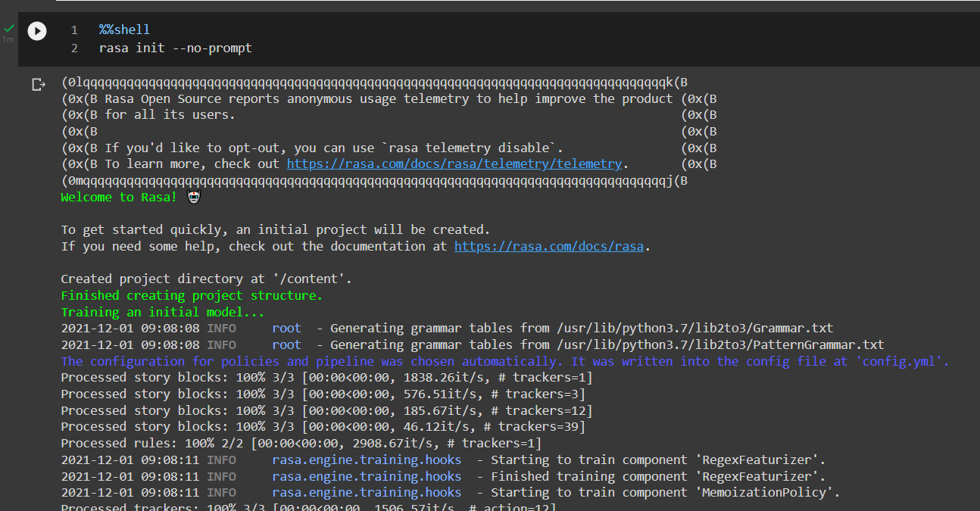The height and width of the screenshot is (511, 980).
Task: Click the '%%shell' magic command line
Action: pyautogui.click(x=124, y=30)
